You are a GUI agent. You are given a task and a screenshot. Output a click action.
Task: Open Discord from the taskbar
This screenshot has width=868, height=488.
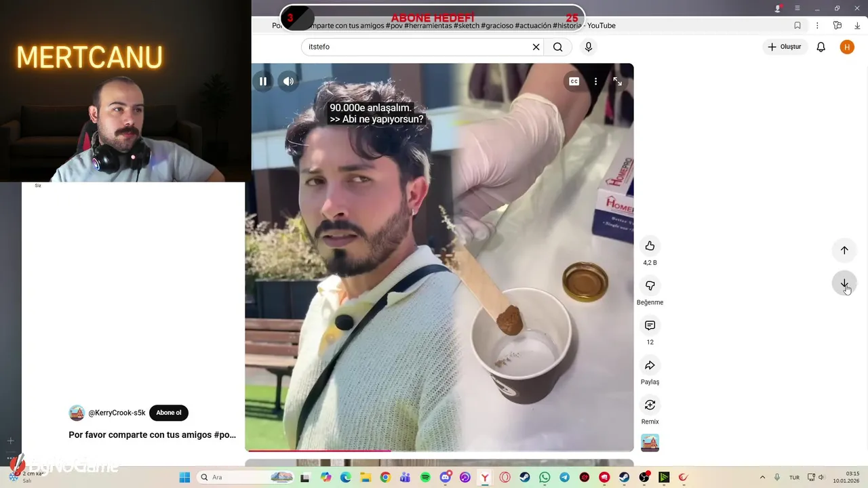tap(446, 477)
